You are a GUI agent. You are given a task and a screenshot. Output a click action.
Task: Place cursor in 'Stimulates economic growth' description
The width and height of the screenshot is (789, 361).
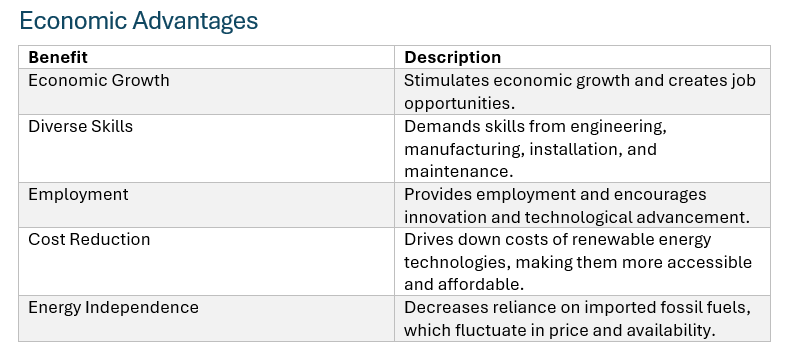pyautogui.click(x=582, y=92)
